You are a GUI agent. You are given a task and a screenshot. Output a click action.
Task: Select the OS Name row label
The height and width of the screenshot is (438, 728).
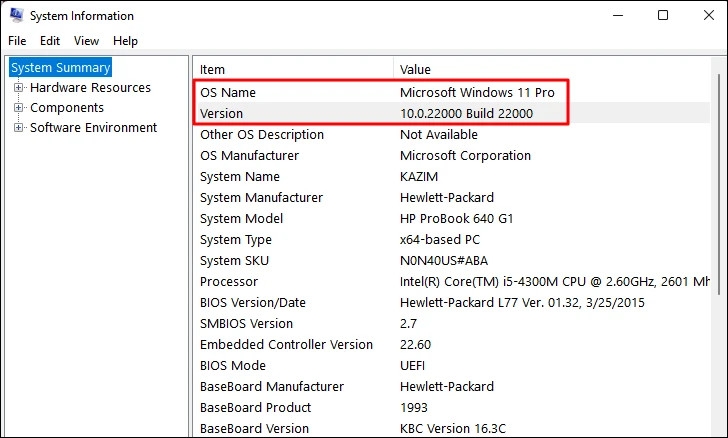228,92
